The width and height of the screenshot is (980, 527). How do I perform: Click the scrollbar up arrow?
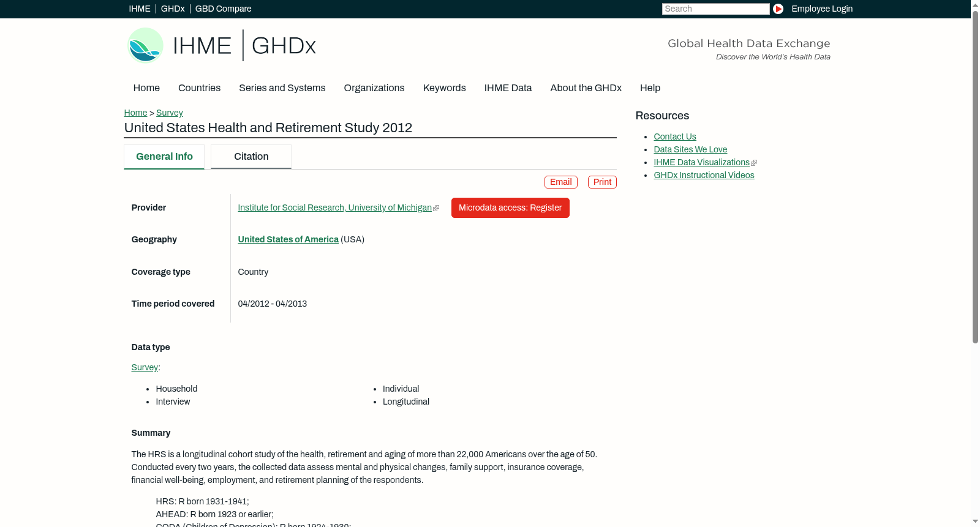(975, 4)
